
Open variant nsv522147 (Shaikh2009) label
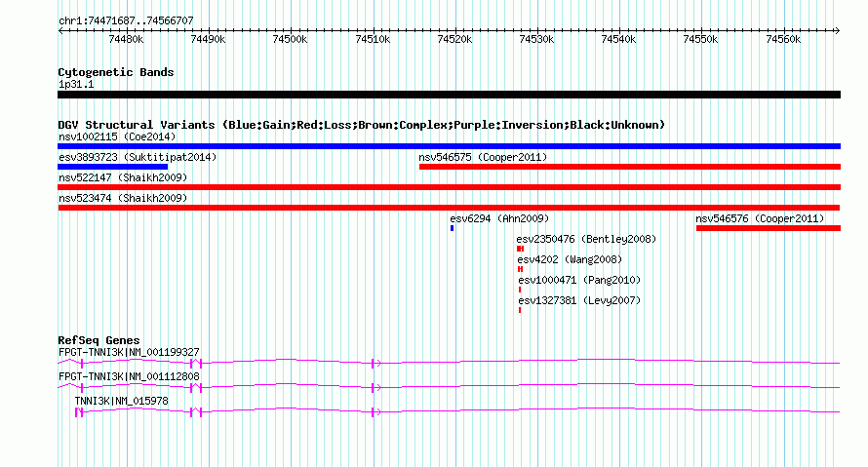tap(123, 177)
